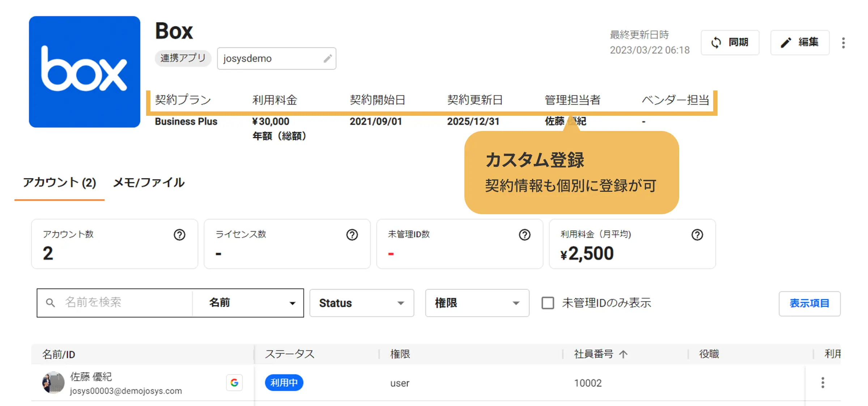Click the 役職 column header
The height and width of the screenshot is (406, 868).
tap(709, 354)
